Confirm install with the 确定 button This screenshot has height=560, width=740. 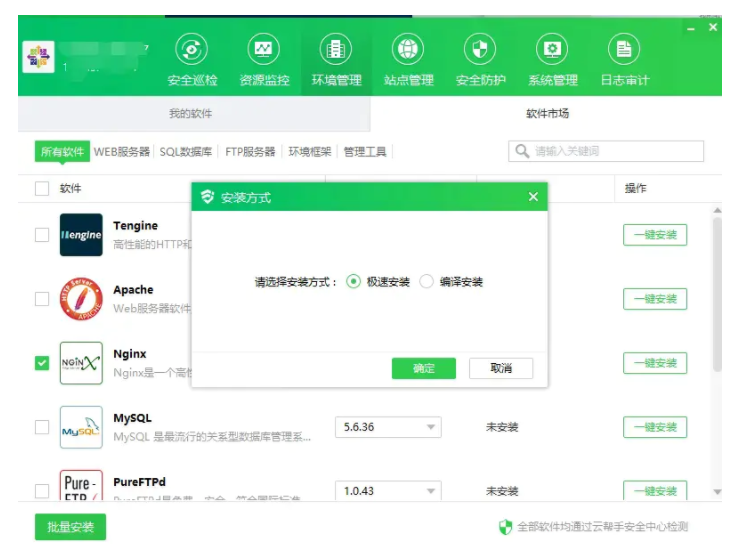424,368
